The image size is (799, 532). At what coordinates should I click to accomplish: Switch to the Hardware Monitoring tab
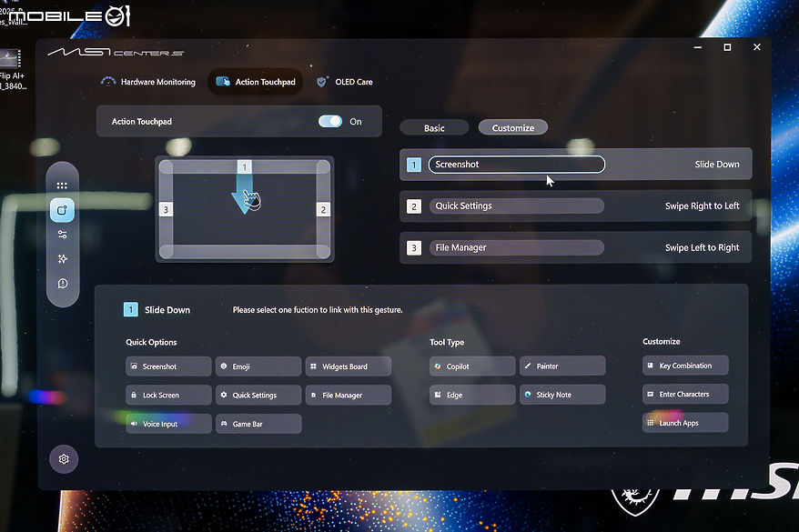click(x=148, y=82)
